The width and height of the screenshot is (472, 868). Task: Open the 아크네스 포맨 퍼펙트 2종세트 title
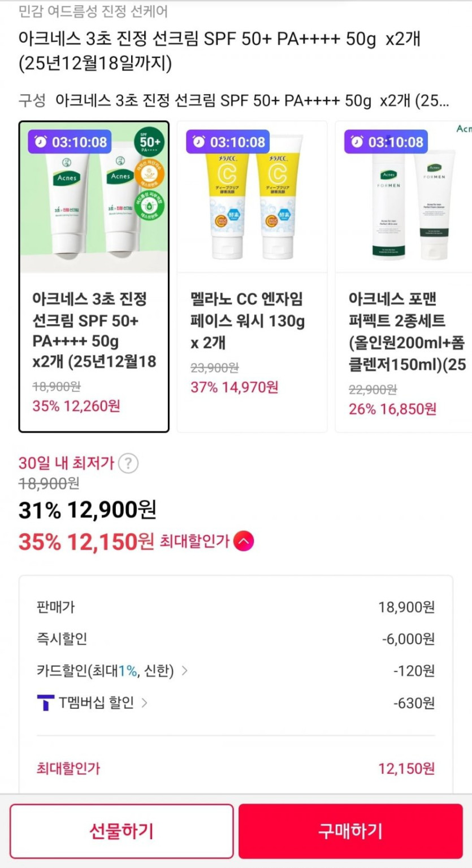tap(406, 332)
